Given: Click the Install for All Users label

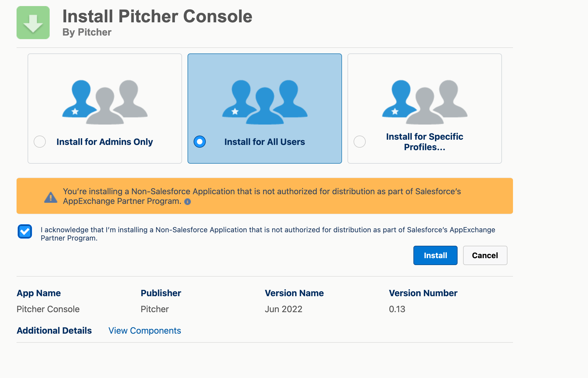Looking at the screenshot, I should click(264, 142).
